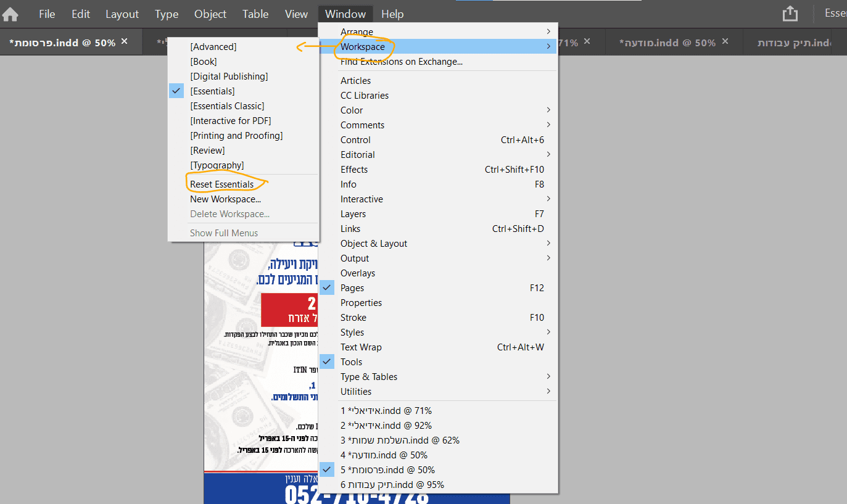This screenshot has width=847, height=504.
Task: Uncheck the Pages panel
Action: (438, 288)
